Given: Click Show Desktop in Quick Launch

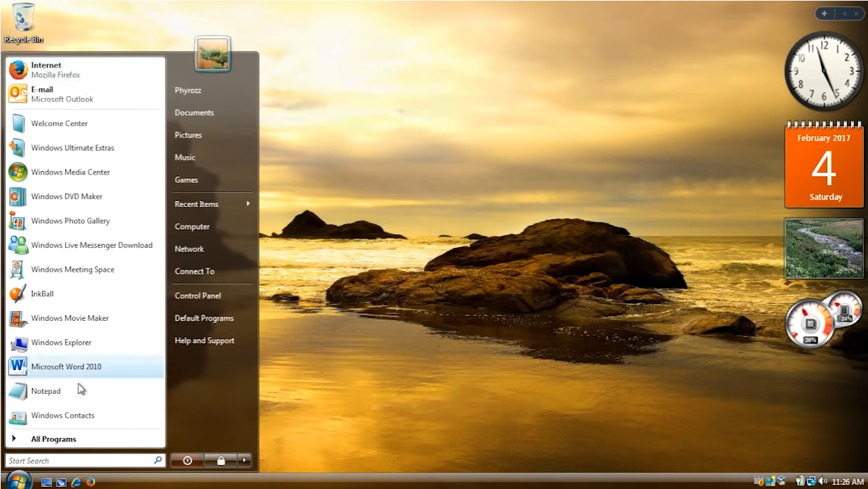Looking at the screenshot, I should [47, 482].
